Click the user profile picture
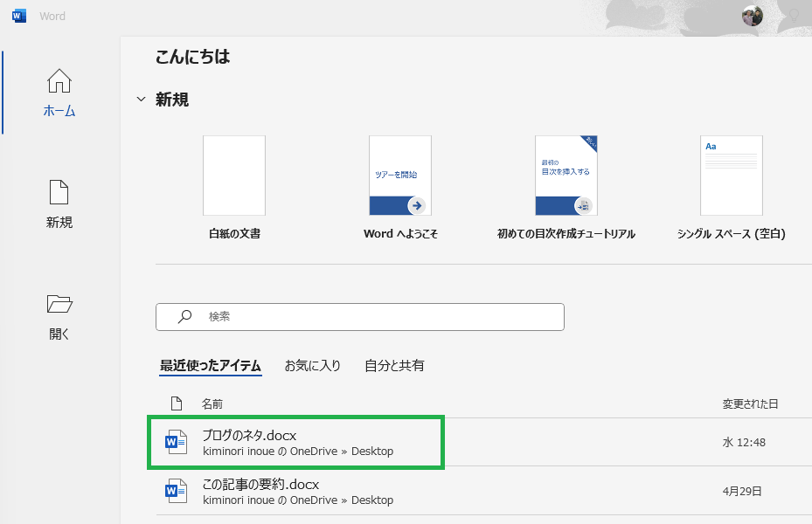This screenshot has height=524, width=812. [x=752, y=16]
